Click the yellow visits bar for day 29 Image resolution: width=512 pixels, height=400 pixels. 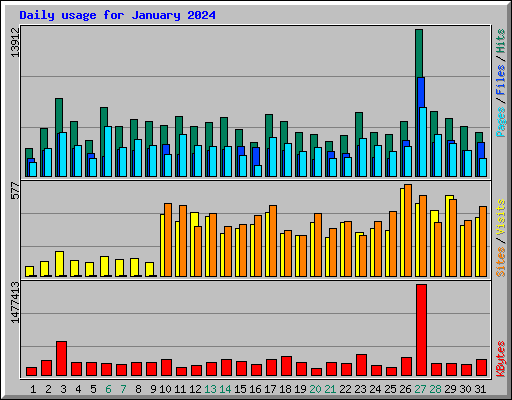point(449,236)
